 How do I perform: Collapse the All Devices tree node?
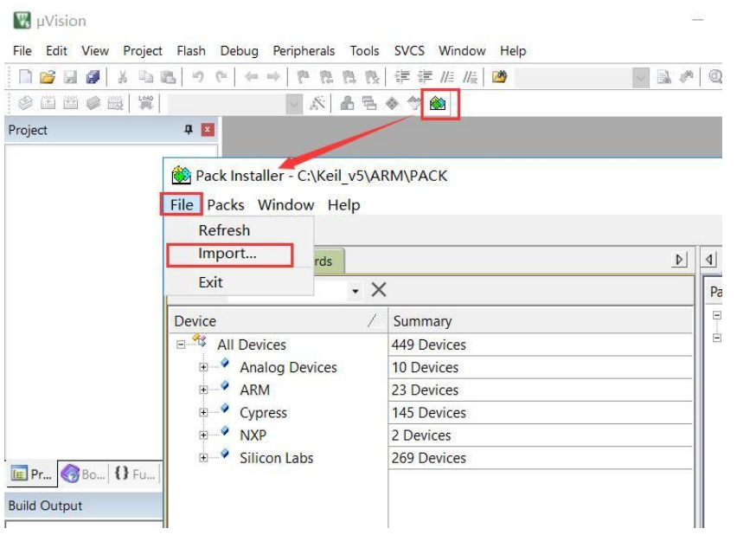click(x=180, y=345)
